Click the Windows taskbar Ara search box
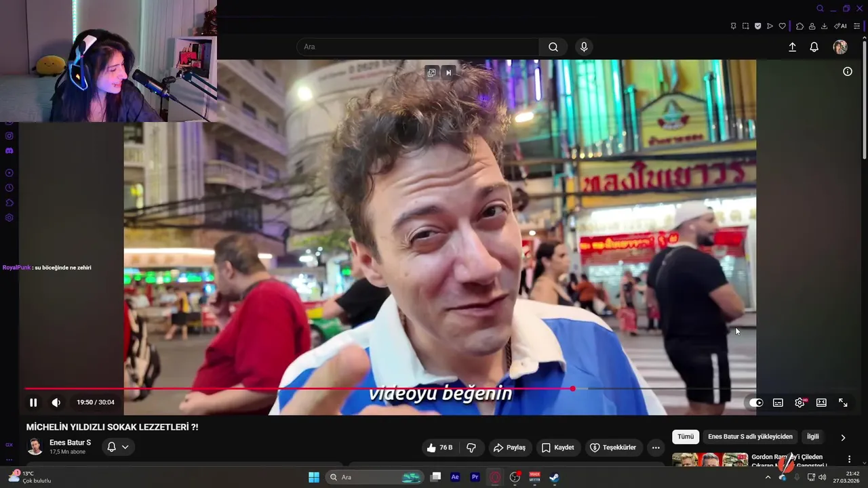The image size is (868, 488). [x=374, y=477]
